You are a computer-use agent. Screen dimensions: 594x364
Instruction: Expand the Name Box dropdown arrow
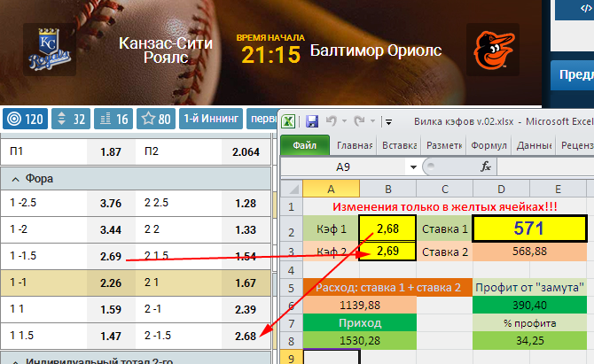[413, 167]
